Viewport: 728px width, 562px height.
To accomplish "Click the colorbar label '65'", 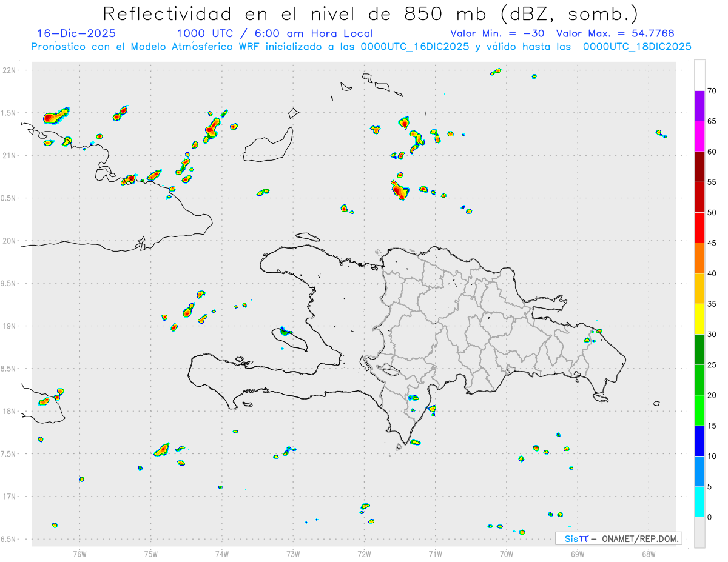I will [712, 121].
